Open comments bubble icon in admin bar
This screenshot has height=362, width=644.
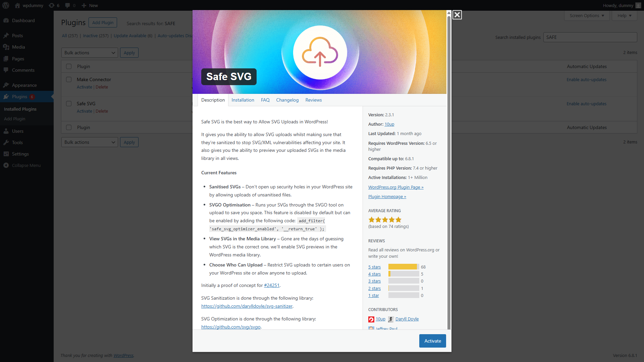68,5
